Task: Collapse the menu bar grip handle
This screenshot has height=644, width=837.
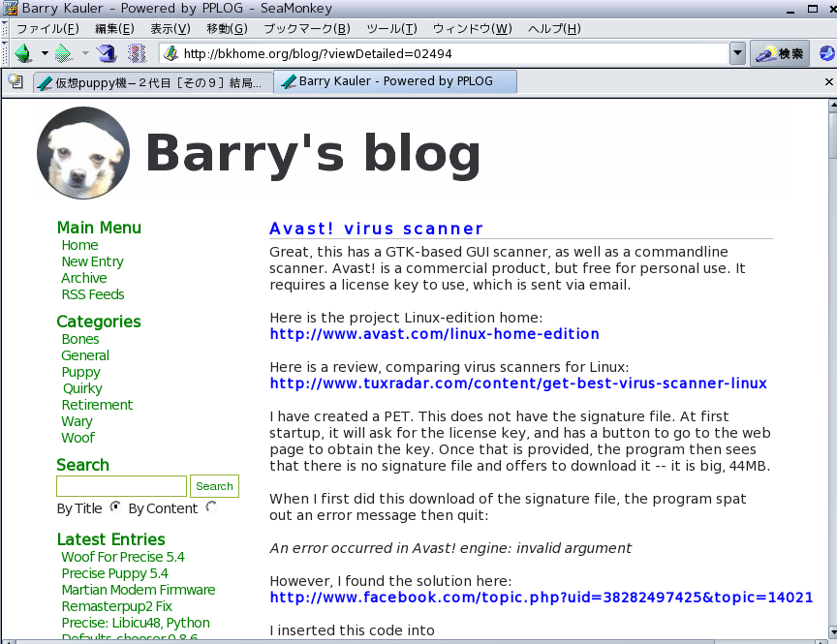Action: pos(5,29)
